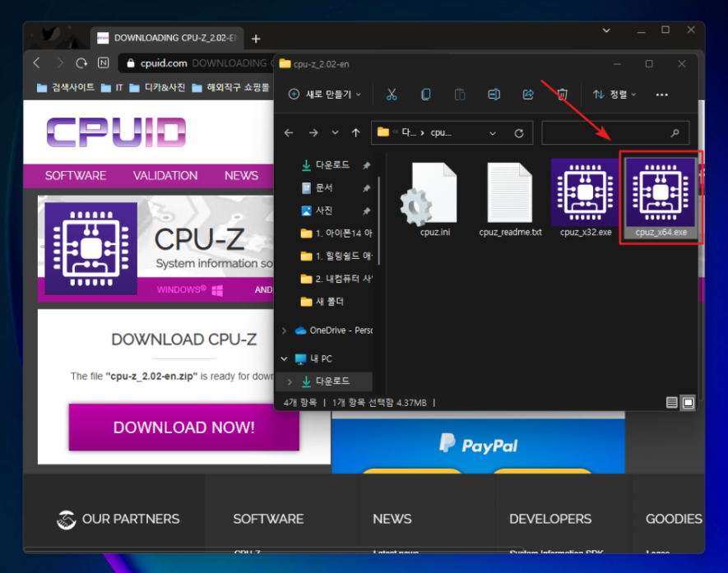Click the Copy icon in Explorer toolbar
The height and width of the screenshot is (573, 728).
coord(425,95)
